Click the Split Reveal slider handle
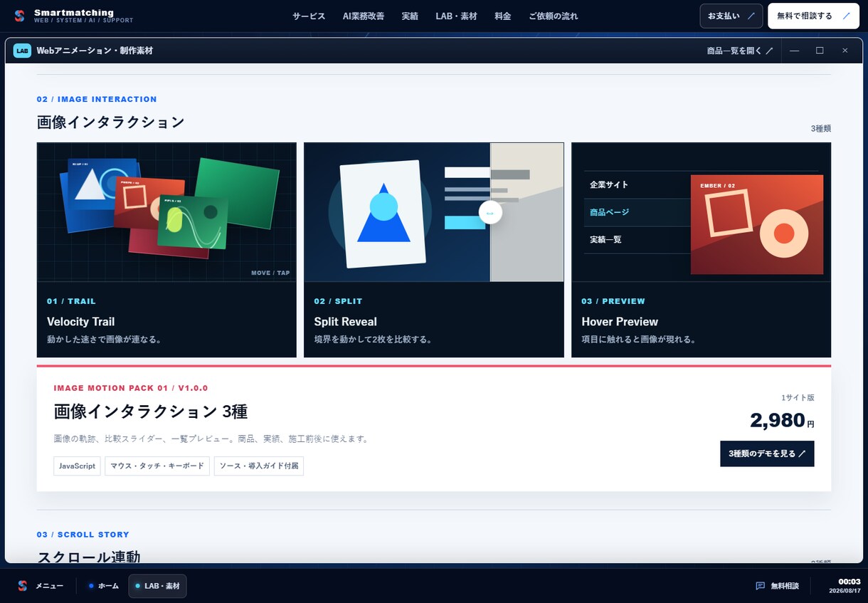868x603 pixels. (x=490, y=212)
